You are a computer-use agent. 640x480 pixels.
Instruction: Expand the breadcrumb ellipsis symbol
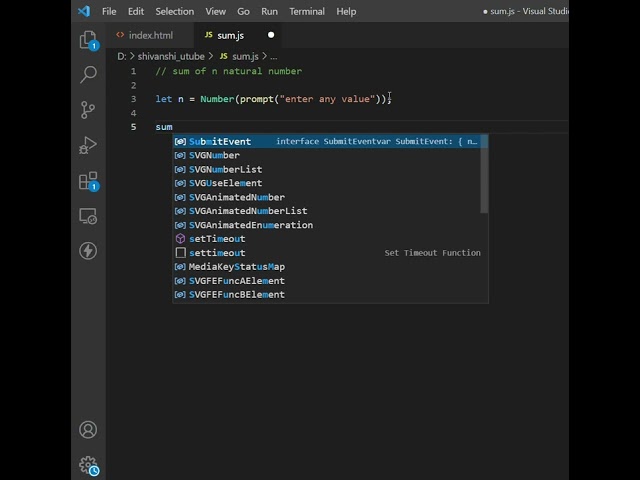pos(273,56)
